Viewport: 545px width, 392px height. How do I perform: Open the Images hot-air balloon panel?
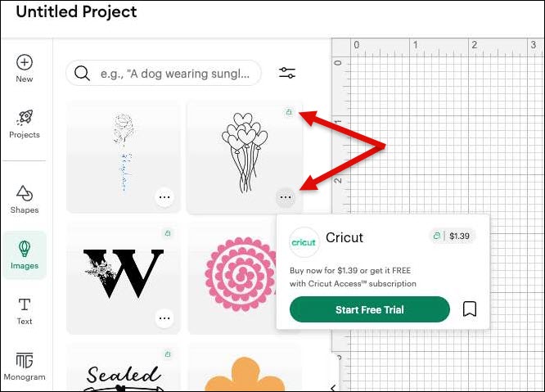(x=25, y=249)
